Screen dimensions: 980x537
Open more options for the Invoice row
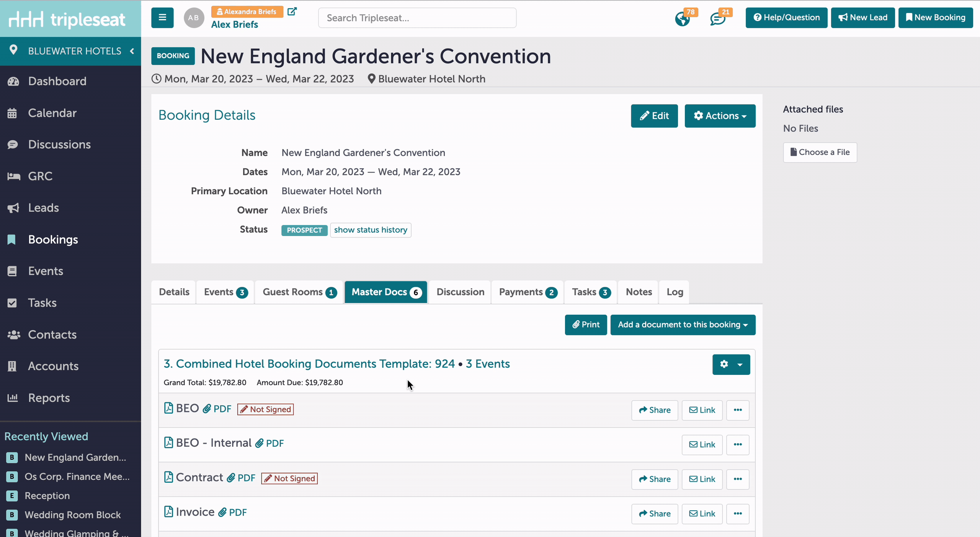[738, 514]
